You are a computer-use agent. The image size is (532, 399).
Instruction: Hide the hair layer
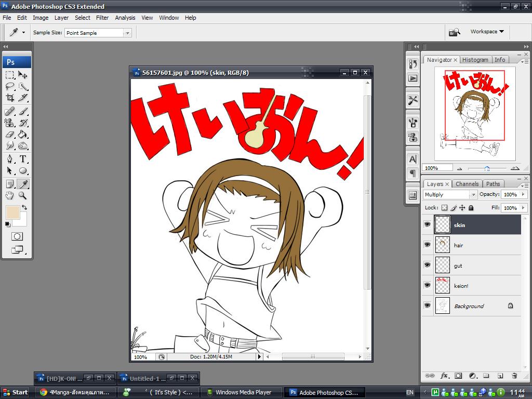point(427,245)
